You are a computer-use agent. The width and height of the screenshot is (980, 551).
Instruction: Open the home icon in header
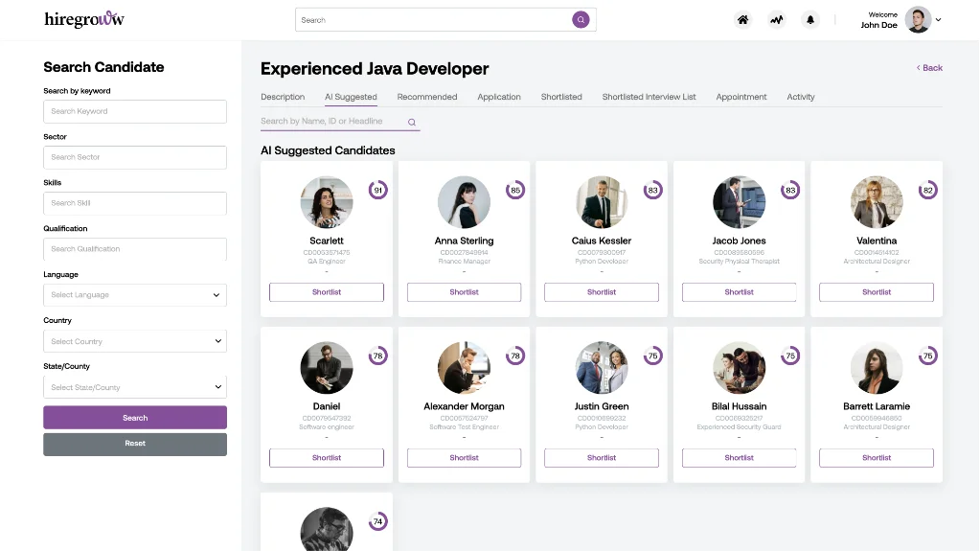(742, 20)
